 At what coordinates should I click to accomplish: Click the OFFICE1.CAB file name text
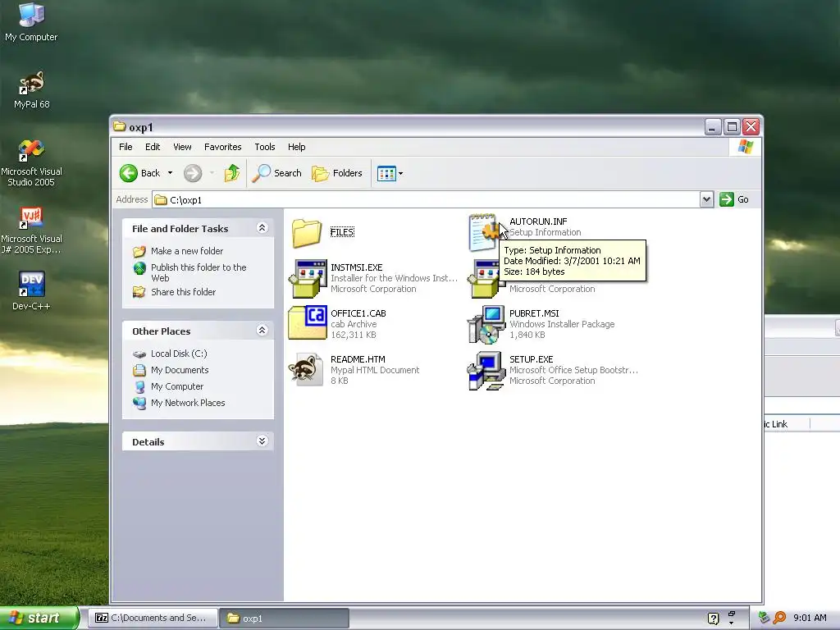click(x=358, y=313)
